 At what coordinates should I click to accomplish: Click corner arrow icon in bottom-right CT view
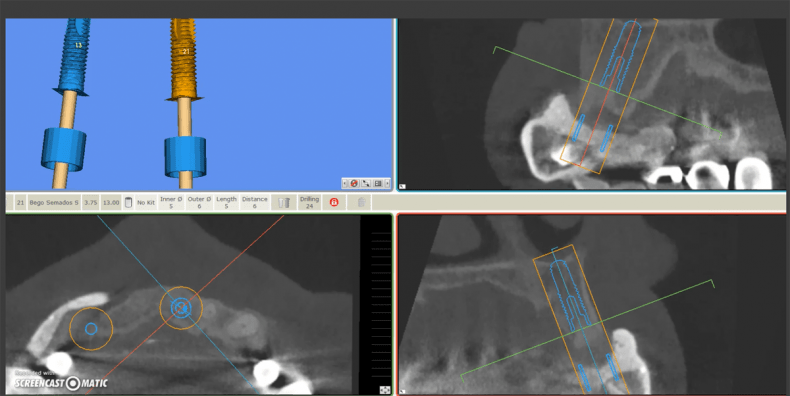[x=402, y=391]
